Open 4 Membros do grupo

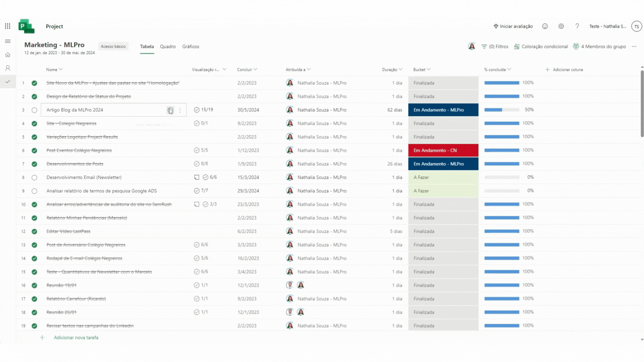click(x=599, y=47)
